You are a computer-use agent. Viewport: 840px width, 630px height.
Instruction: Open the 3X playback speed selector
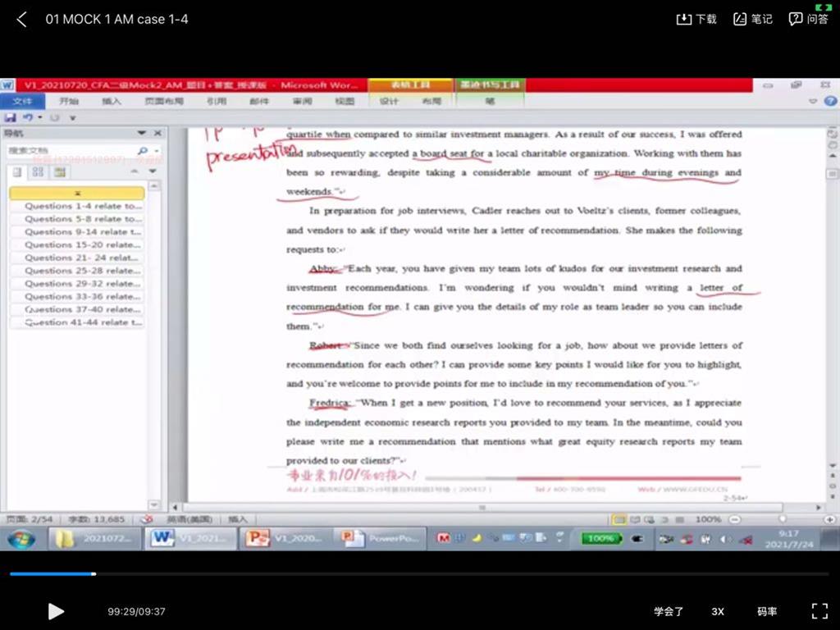718,611
